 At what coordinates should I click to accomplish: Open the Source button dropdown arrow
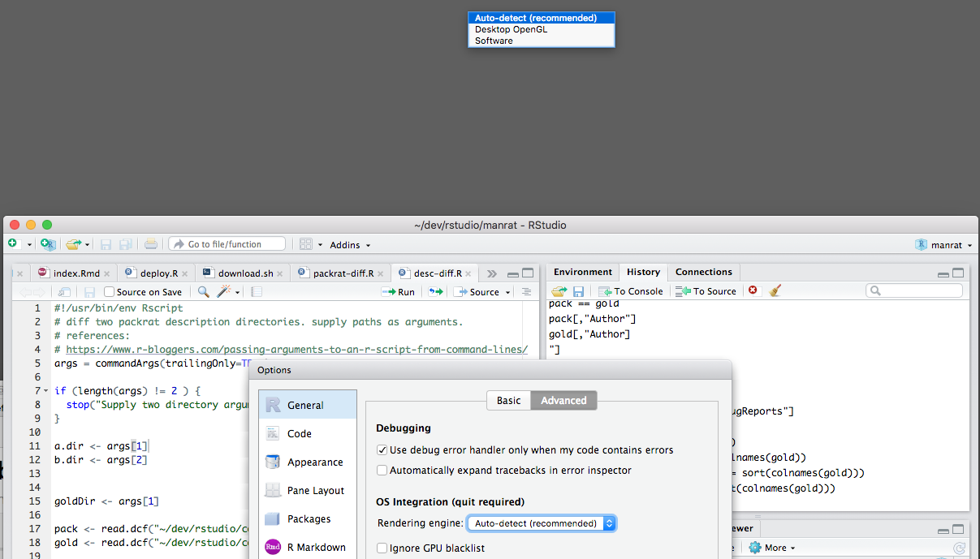click(x=507, y=291)
